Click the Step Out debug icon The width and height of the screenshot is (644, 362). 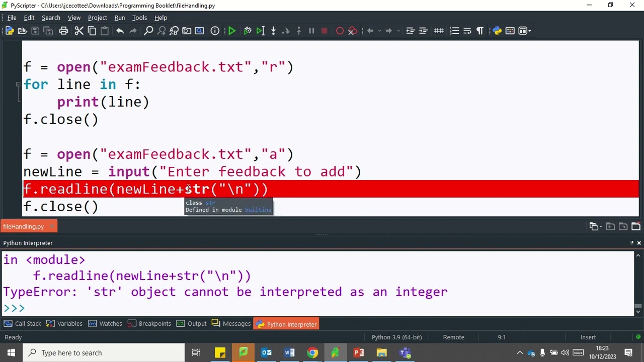click(x=299, y=31)
